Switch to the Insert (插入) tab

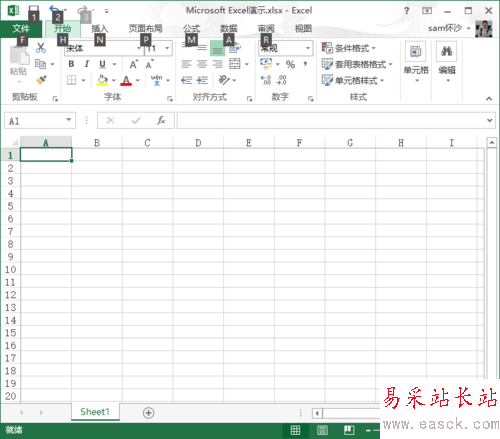click(x=100, y=28)
